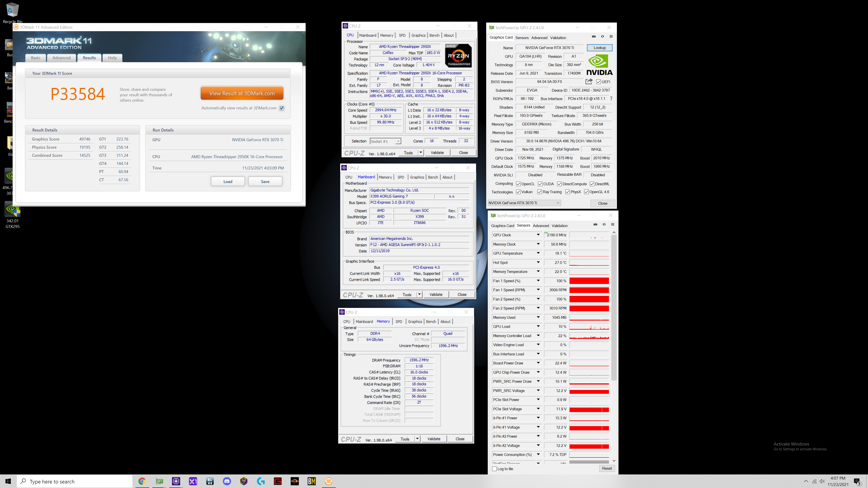The width and height of the screenshot is (868, 488).
Task: Open Validation tab in GPU-Z Graphics Card window
Action: point(558,38)
